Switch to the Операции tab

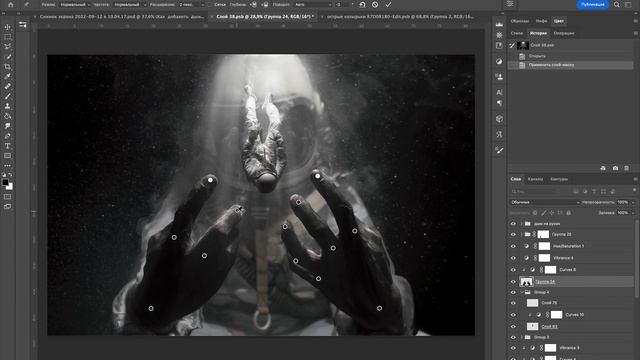tap(564, 33)
